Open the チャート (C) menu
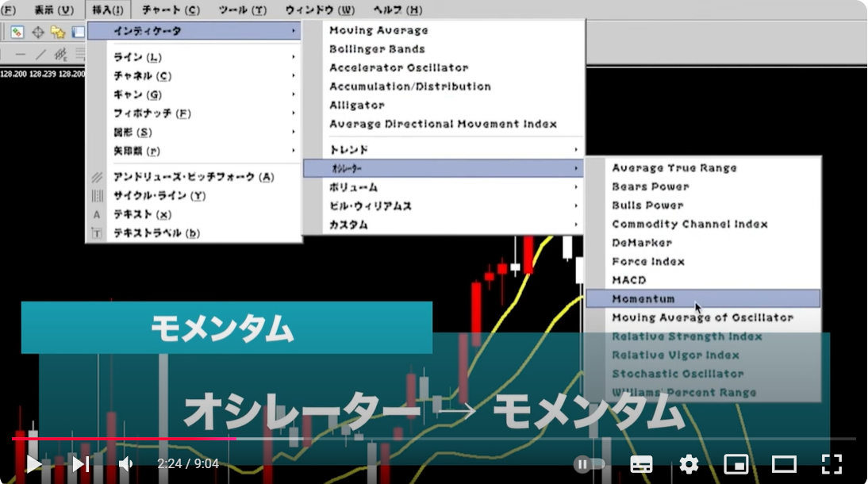Viewport: 868px width, 484px height. (171, 10)
